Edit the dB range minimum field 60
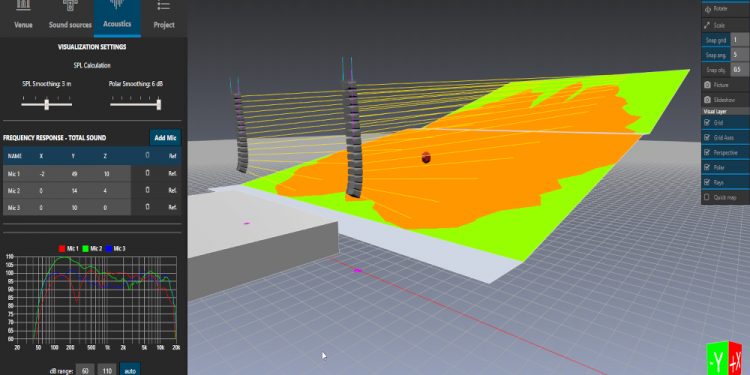Screen dimensions: 750x375 (x=85, y=370)
